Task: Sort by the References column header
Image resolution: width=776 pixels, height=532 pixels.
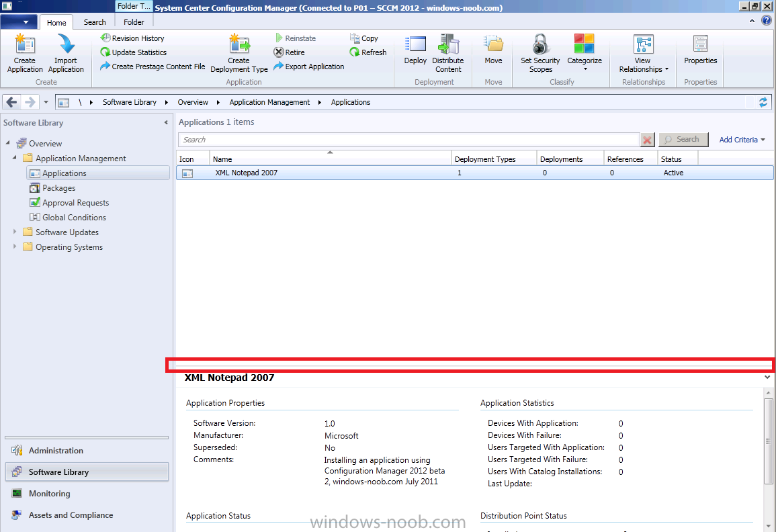Action: (630, 159)
